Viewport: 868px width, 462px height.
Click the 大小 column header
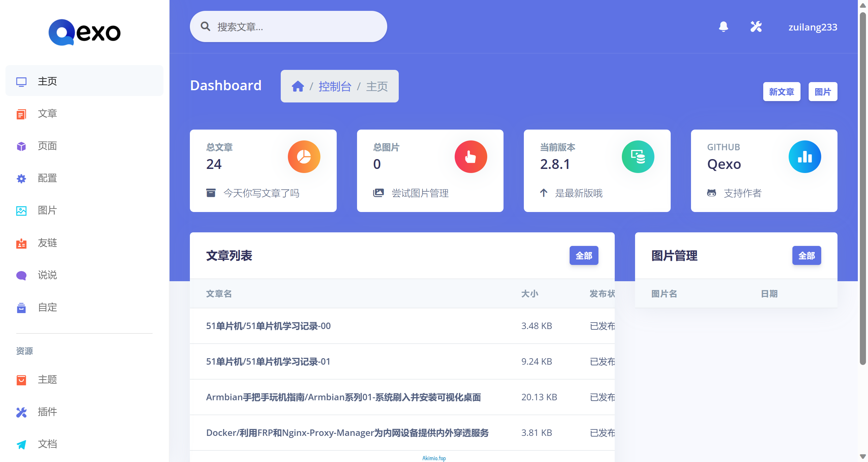point(530,294)
